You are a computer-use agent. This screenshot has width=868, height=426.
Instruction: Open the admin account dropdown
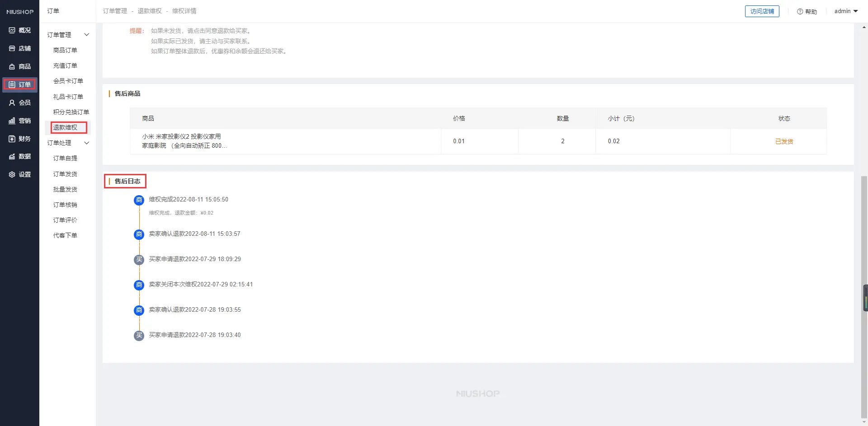[x=846, y=11]
